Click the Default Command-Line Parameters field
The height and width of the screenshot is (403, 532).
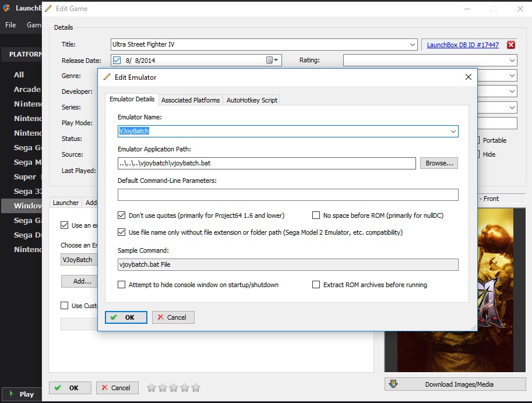tap(288, 195)
